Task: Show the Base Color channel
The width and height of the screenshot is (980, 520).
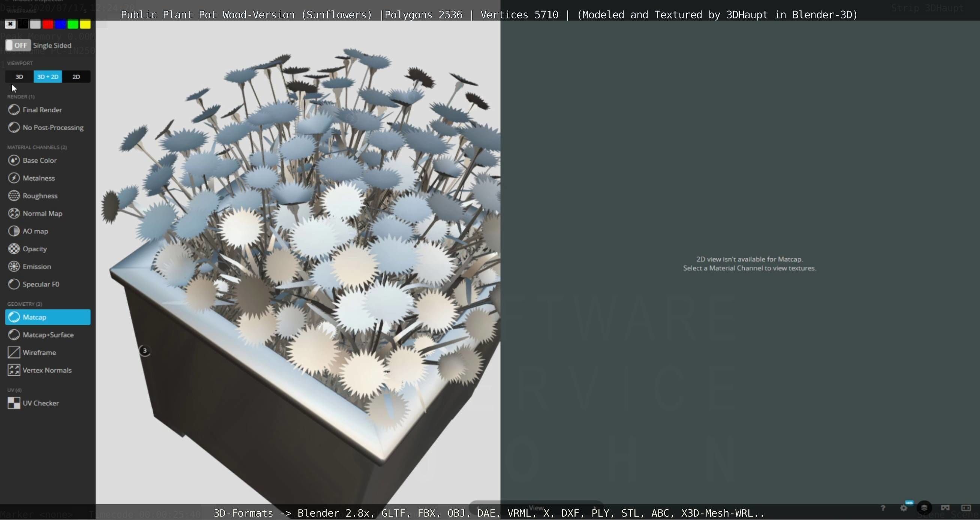Action: [x=48, y=160]
